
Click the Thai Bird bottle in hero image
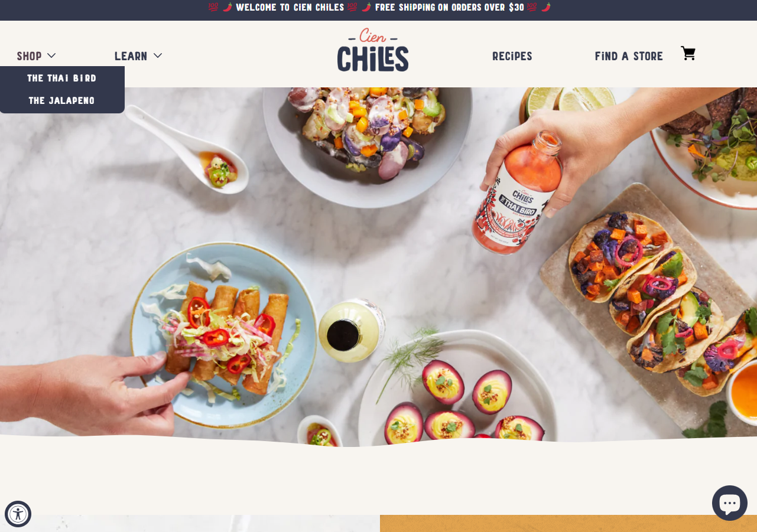518,192
